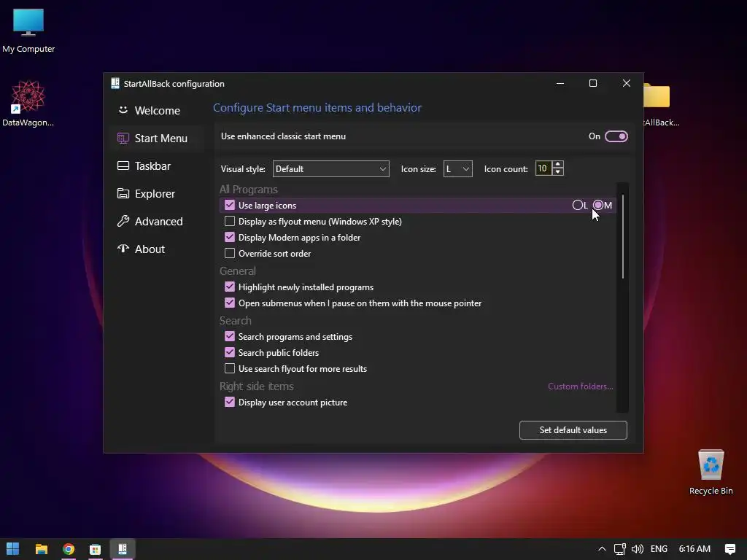Open the notification center icon

[729, 549]
